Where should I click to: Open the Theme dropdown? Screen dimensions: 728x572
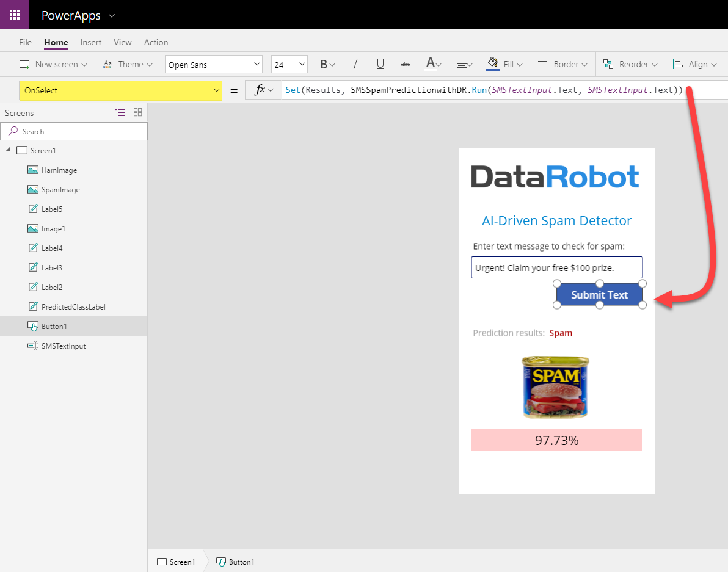(x=128, y=65)
